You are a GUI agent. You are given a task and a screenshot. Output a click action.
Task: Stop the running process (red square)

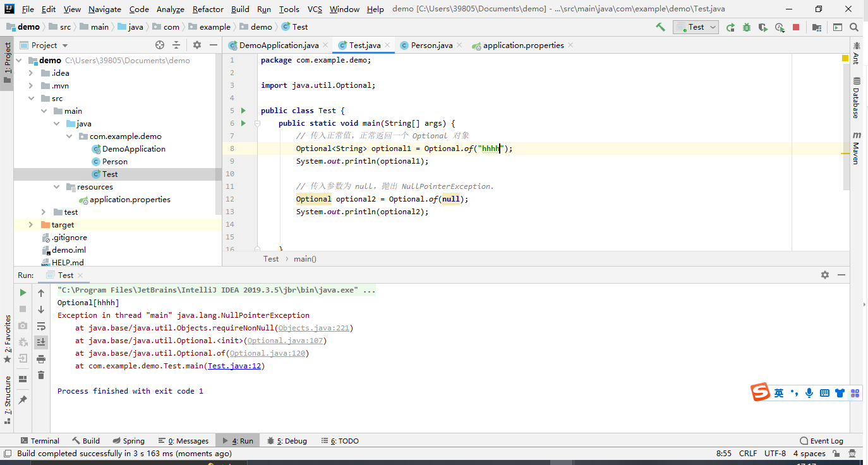point(795,27)
